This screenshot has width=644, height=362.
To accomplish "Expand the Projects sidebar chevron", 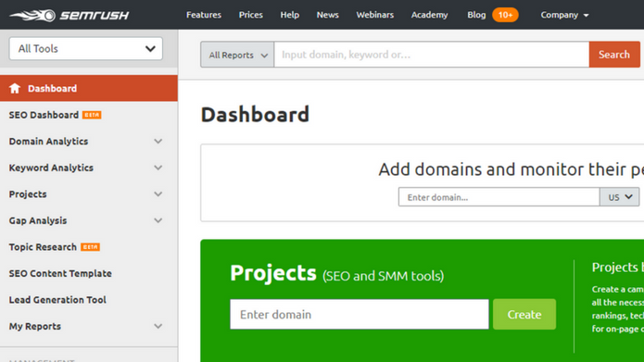I will (x=158, y=194).
